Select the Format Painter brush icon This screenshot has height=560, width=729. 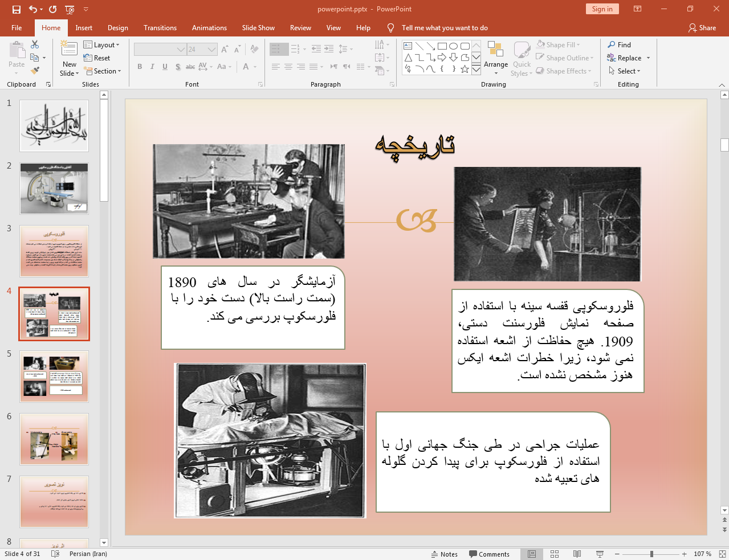pyautogui.click(x=35, y=71)
